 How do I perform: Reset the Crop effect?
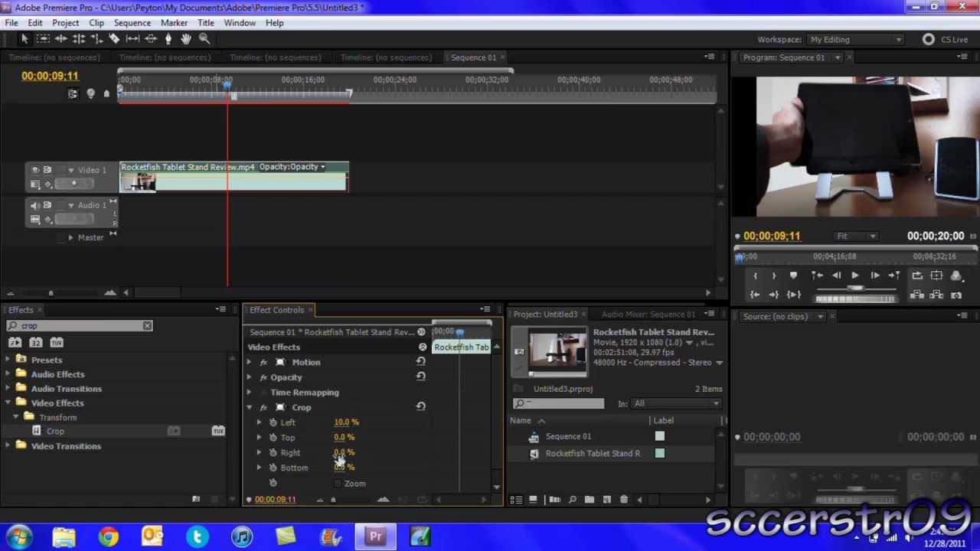click(420, 407)
